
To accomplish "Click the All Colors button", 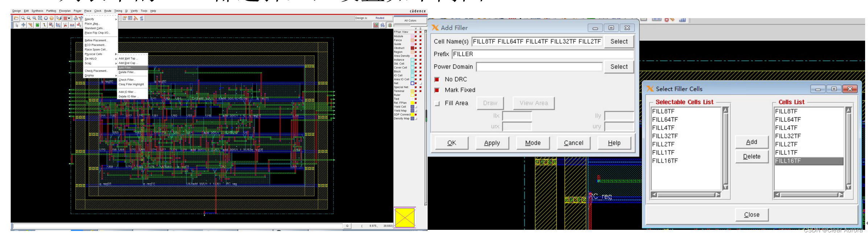I will (x=410, y=21).
